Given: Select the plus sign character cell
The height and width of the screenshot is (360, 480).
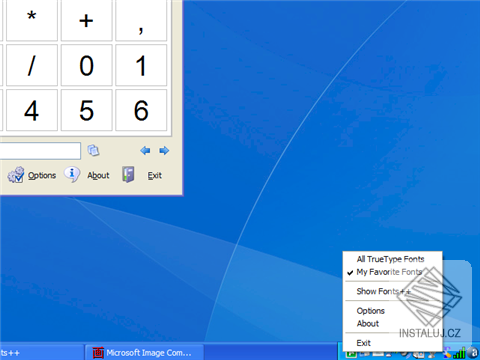Looking at the screenshot, I should click(86, 20).
